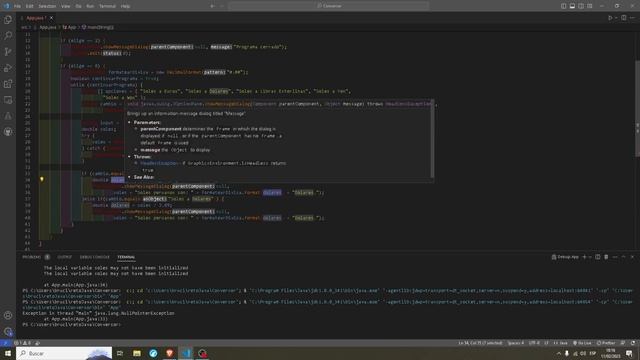Close the App.java editor tab

(x=51, y=18)
